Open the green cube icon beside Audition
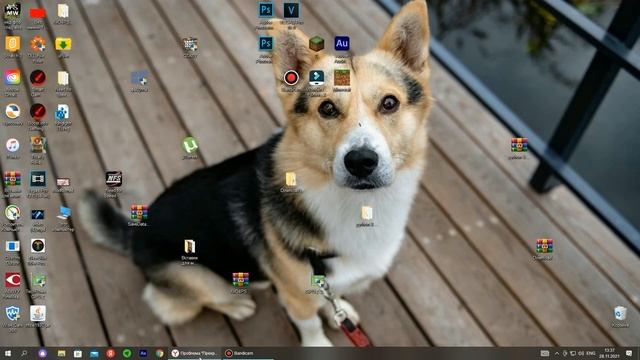 (316, 43)
